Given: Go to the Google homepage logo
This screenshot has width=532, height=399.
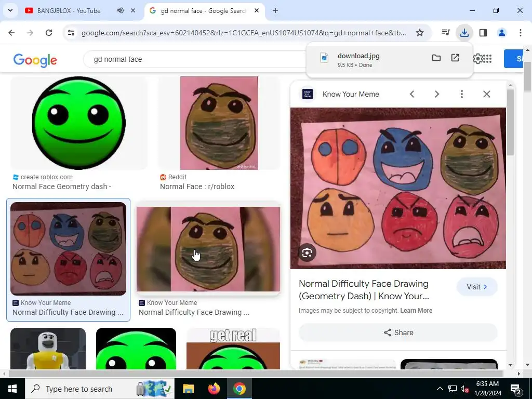Looking at the screenshot, I should click(35, 60).
